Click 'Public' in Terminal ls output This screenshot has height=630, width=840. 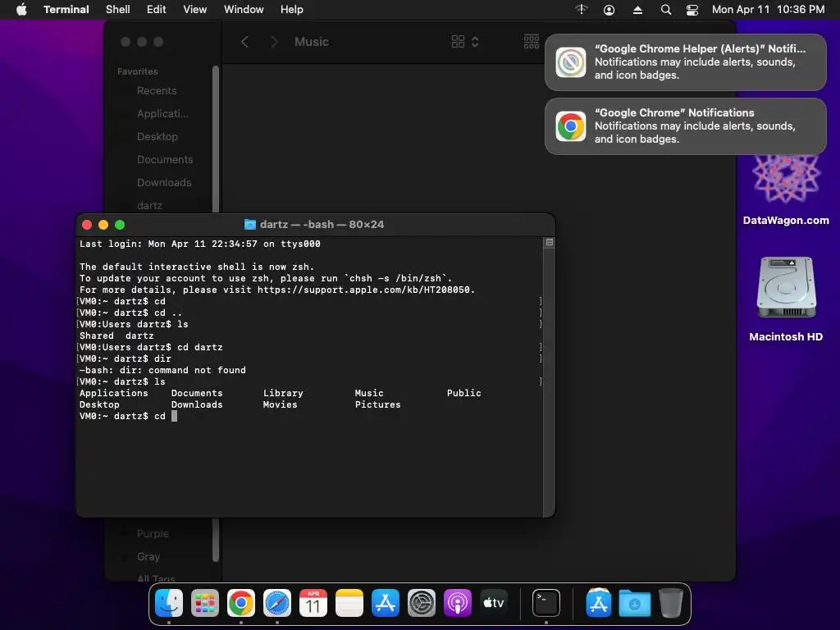pyautogui.click(x=464, y=393)
